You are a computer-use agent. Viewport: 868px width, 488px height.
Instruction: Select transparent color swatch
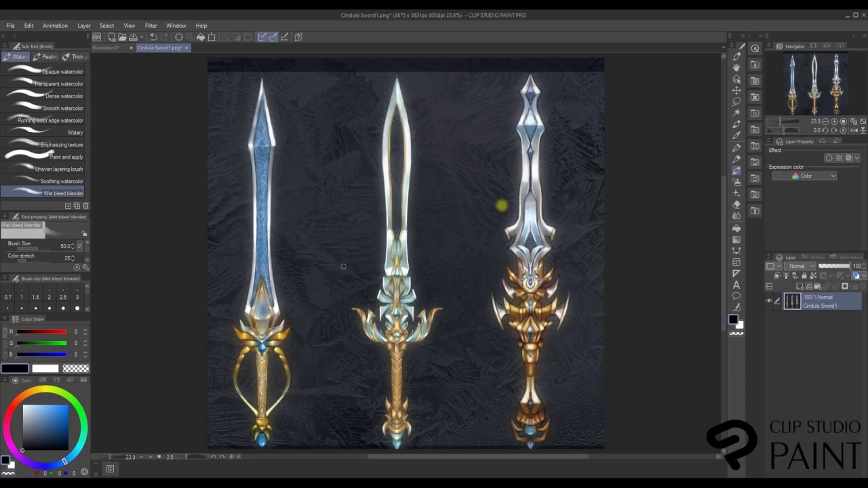point(75,368)
